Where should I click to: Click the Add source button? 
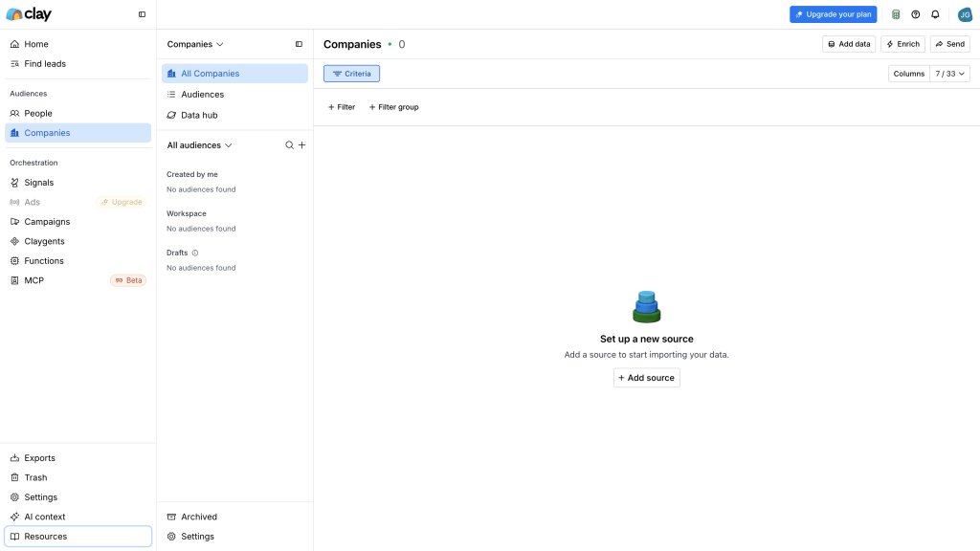(646, 378)
